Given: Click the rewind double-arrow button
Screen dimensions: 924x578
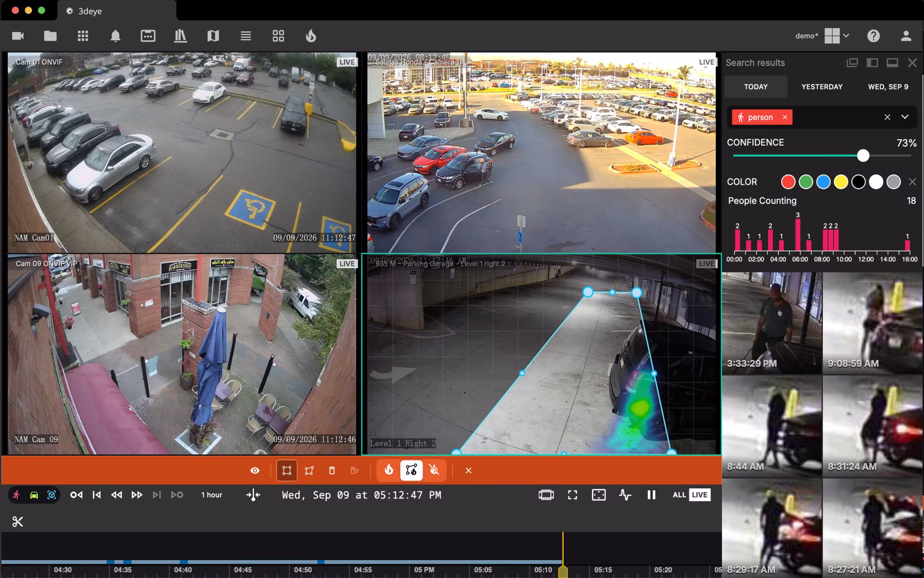Looking at the screenshot, I should (116, 495).
